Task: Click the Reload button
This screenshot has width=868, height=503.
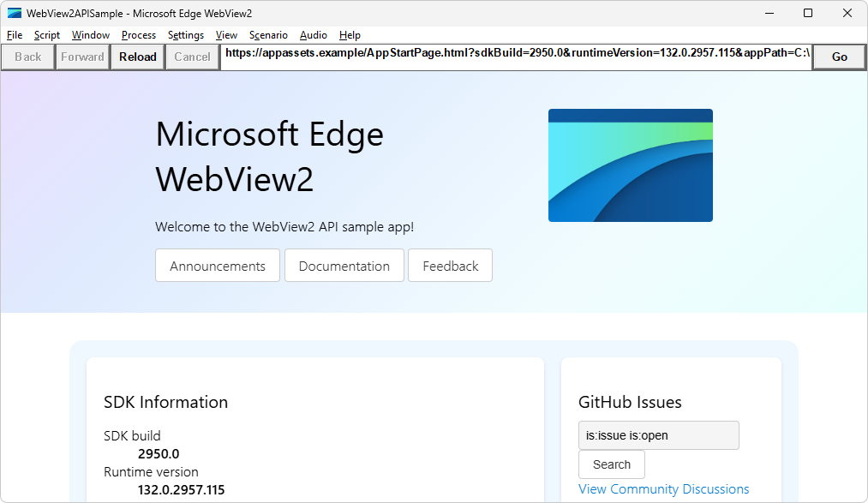Action: 137,57
